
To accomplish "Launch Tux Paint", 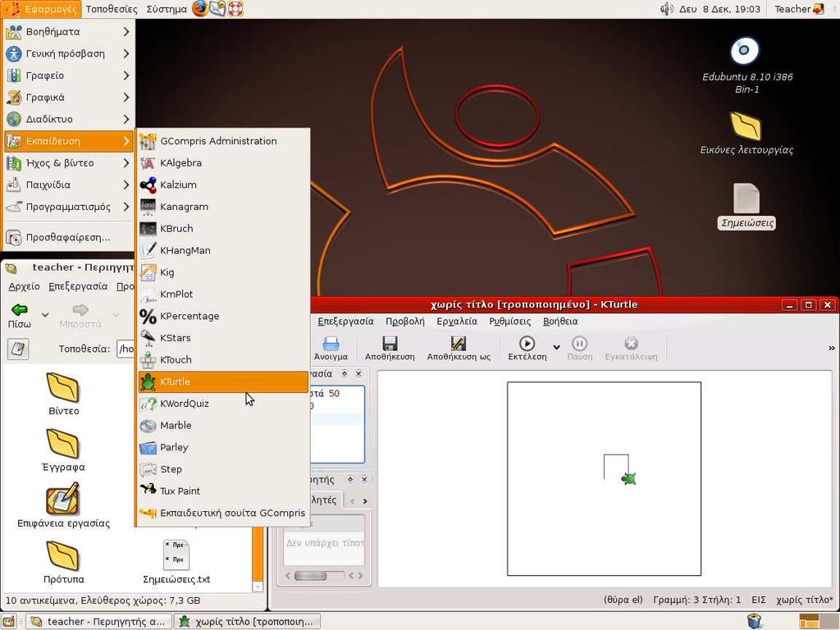I will pyautogui.click(x=223, y=491).
